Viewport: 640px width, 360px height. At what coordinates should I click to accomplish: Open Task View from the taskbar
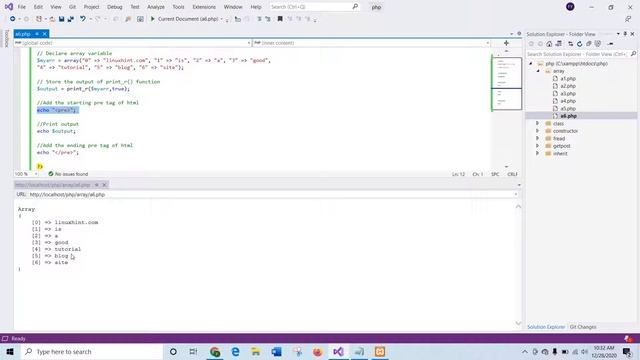pos(193,351)
